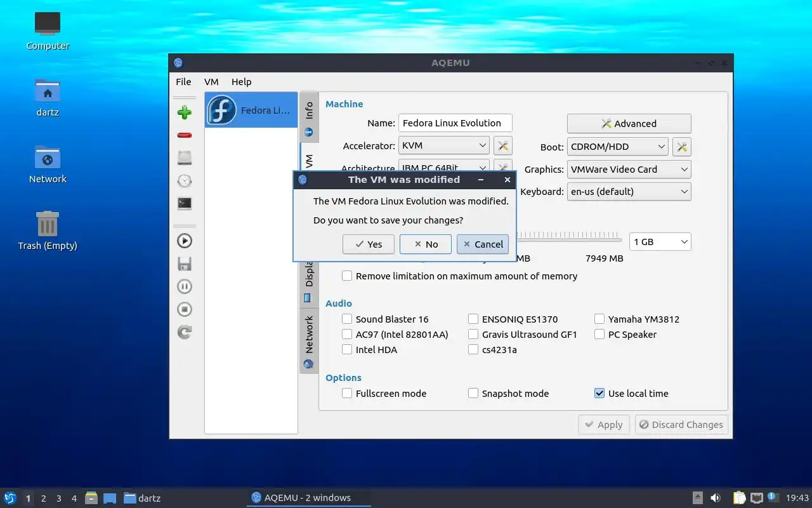The height and width of the screenshot is (508, 812).
Task: Open the Info vertical tab
Action: coord(309,117)
